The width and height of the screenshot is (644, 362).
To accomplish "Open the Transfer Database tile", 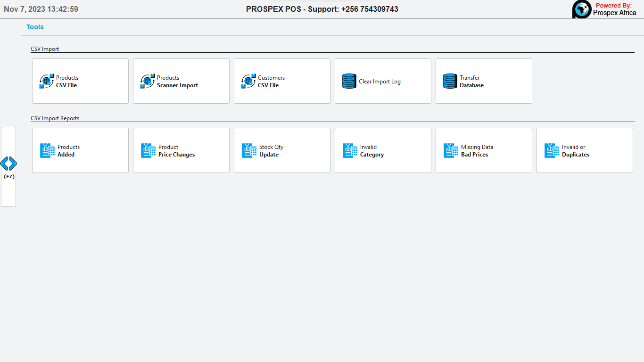I will (x=484, y=81).
